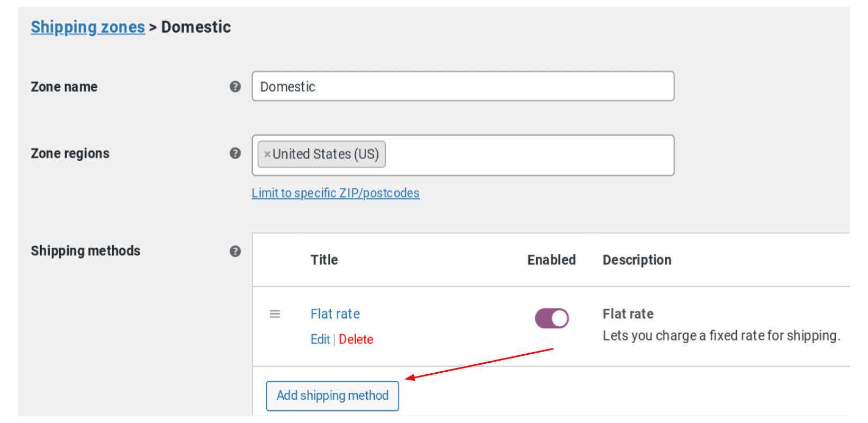Disable the Flat rate shipping method

(x=551, y=318)
